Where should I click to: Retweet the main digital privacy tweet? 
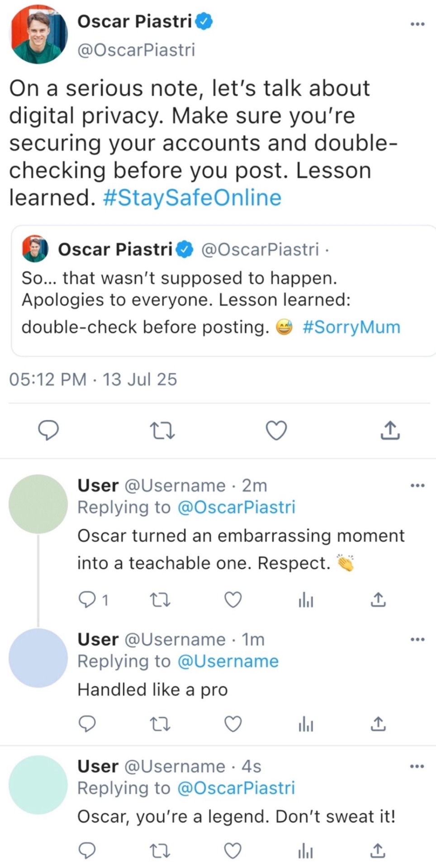(x=162, y=430)
